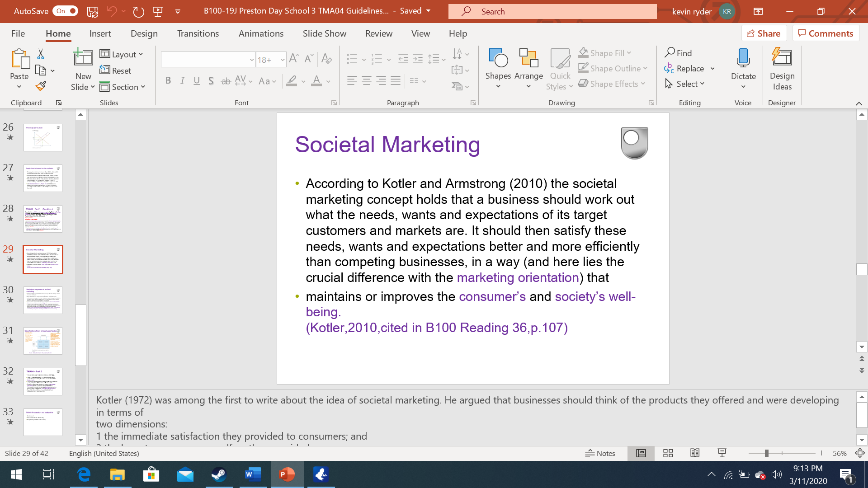
Task: Start presentation from beginning icon
Action: pos(158,12)
